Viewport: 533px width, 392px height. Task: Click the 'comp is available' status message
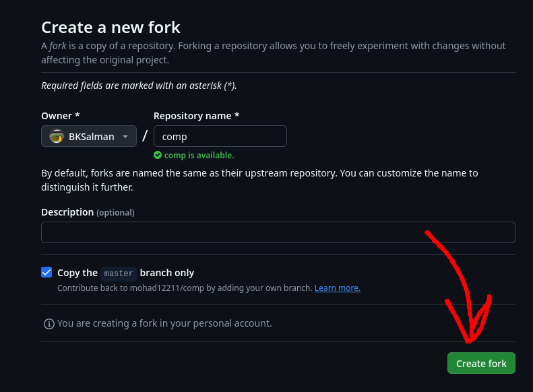(199, 155)
